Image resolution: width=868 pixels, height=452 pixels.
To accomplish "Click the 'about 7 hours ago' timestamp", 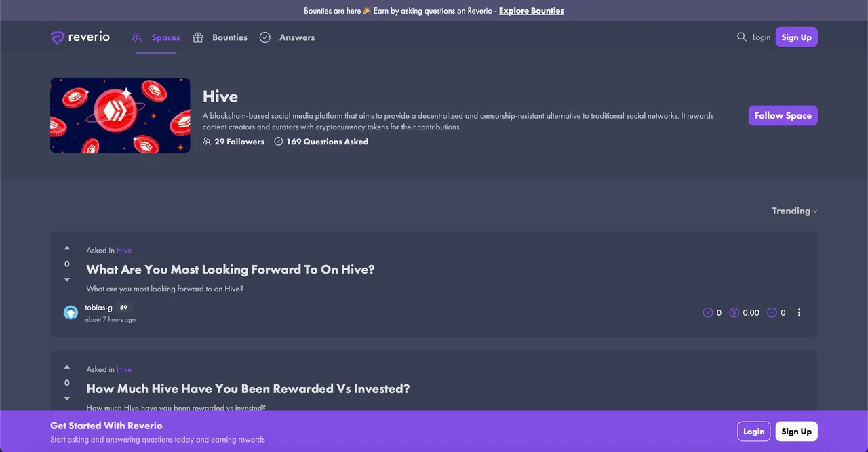I will click(110, 319).
